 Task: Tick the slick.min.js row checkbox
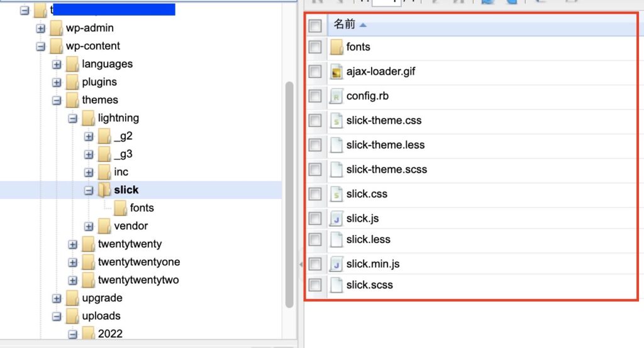point(315,264)
